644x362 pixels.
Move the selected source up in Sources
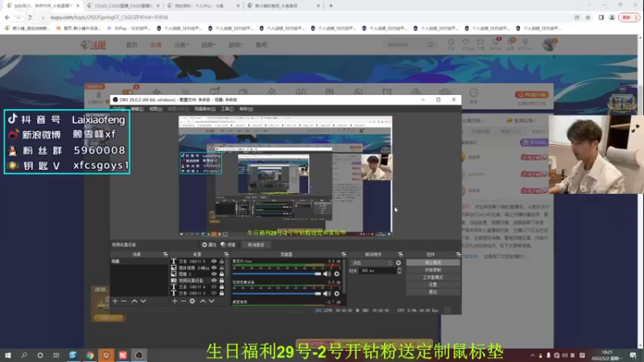(x=203, y=301)
